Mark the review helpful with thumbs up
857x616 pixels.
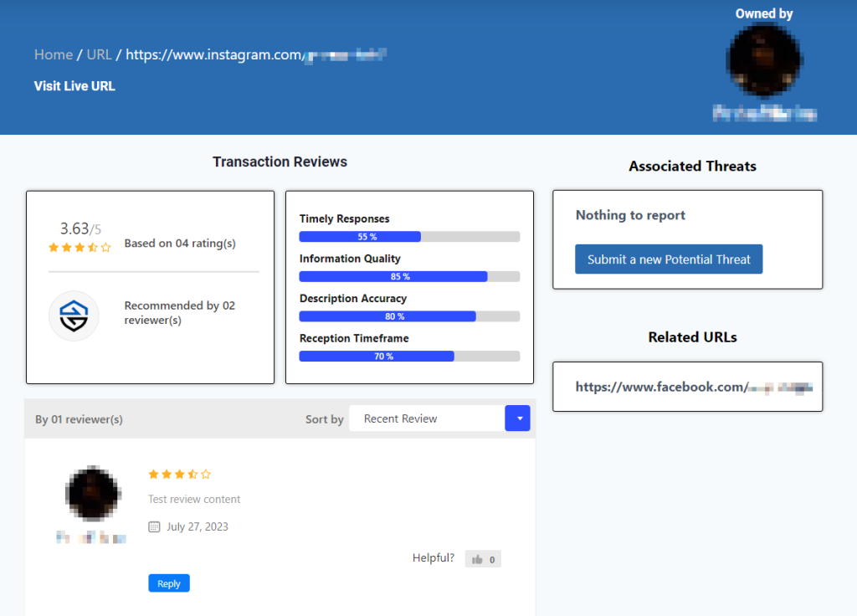point(483,559)
